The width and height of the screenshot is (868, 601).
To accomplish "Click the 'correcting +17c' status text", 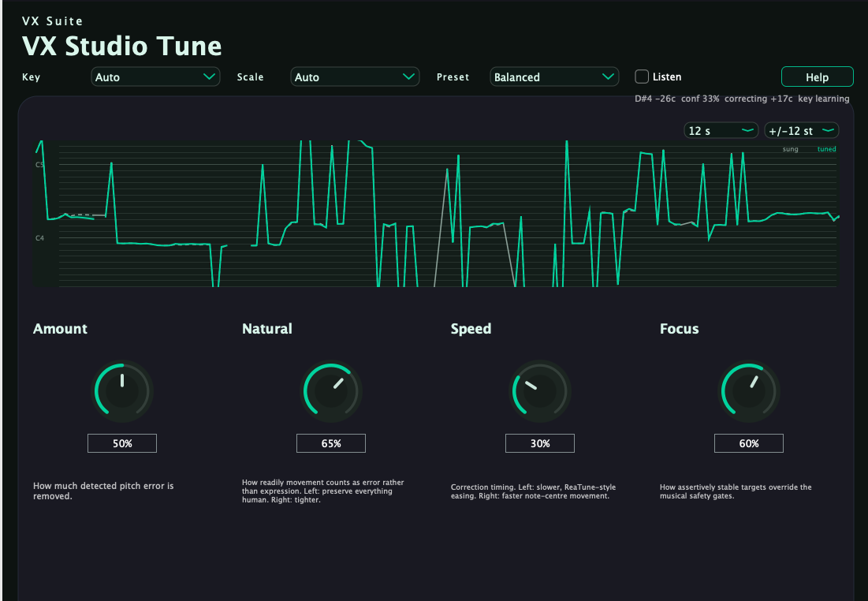I will click(758, 99).
